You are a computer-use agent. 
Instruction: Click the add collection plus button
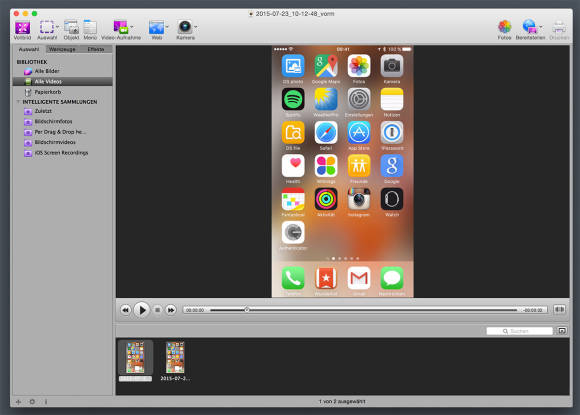point(18,402)
